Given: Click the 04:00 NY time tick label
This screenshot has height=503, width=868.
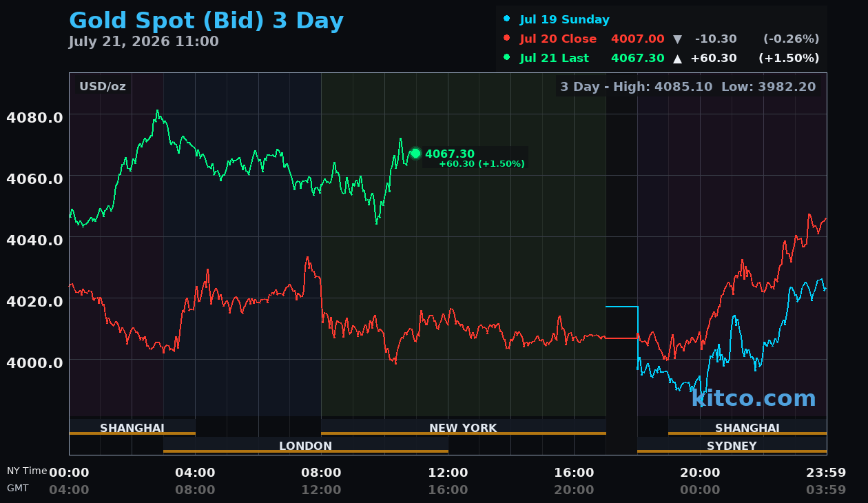Looking at the screenshot, I should 195,473.
